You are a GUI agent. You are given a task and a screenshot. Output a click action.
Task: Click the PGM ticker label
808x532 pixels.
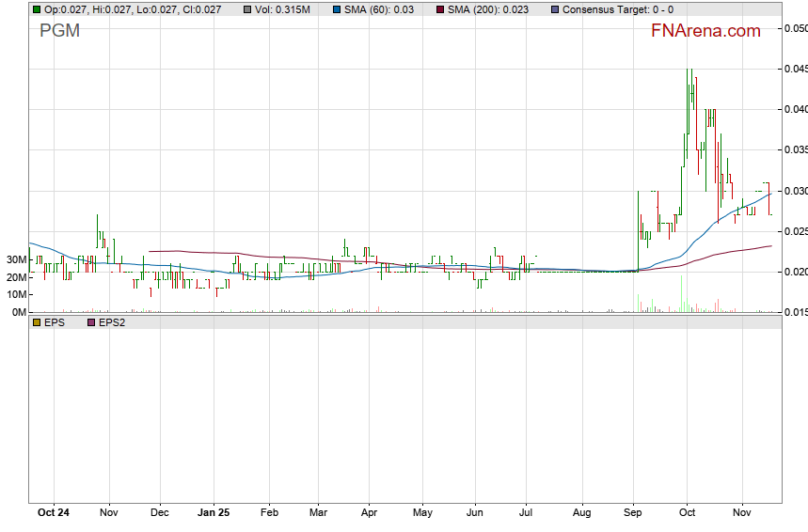click(59, 31)
